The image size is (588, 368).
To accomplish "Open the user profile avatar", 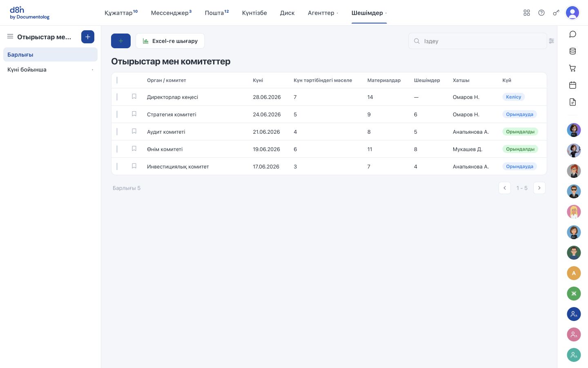I will 572,13.
